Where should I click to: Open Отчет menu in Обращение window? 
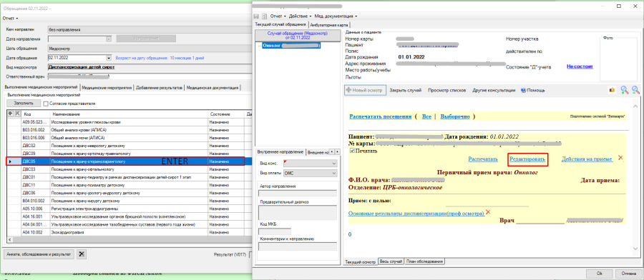pyautogui.click(x=11, y=19)
